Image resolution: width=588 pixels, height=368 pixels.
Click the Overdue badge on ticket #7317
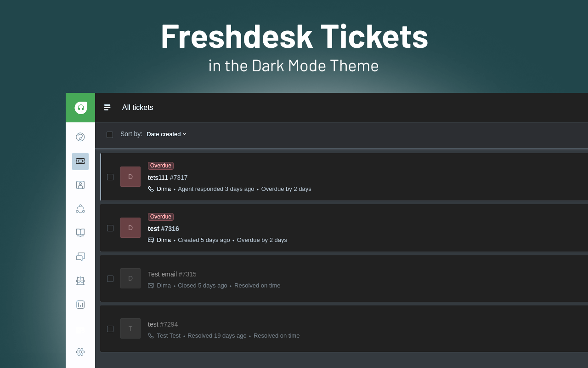160,166
